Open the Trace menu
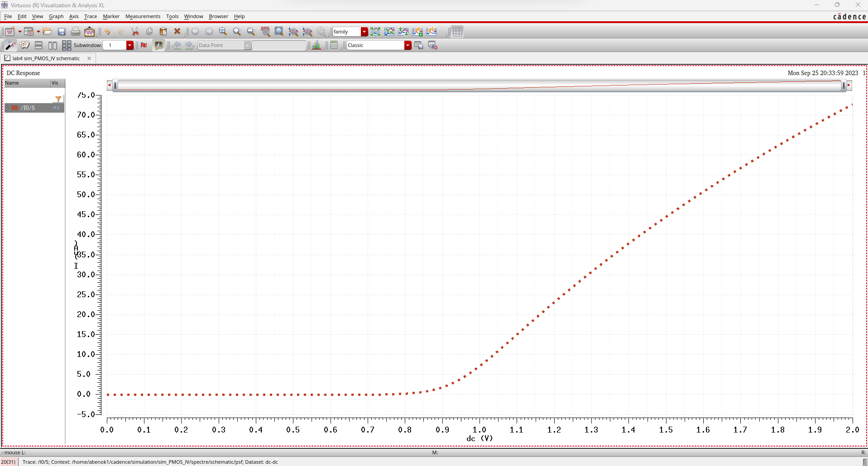 pos(91,16)
